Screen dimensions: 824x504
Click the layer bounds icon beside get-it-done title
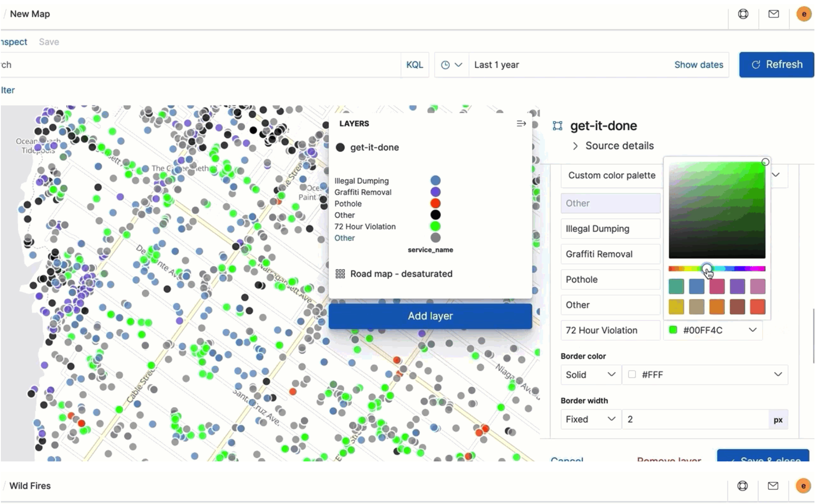(558, 126)
